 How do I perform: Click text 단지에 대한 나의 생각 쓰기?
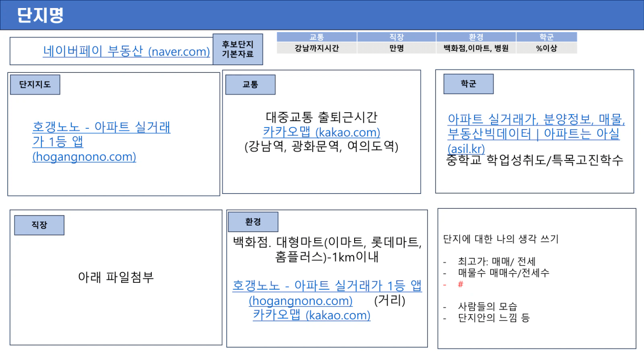[501, 239]
